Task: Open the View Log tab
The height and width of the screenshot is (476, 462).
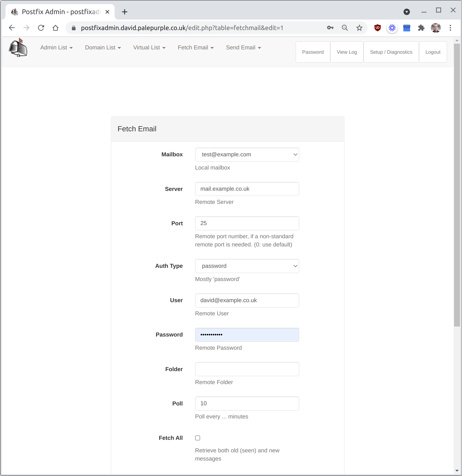Action: (347, 52)
